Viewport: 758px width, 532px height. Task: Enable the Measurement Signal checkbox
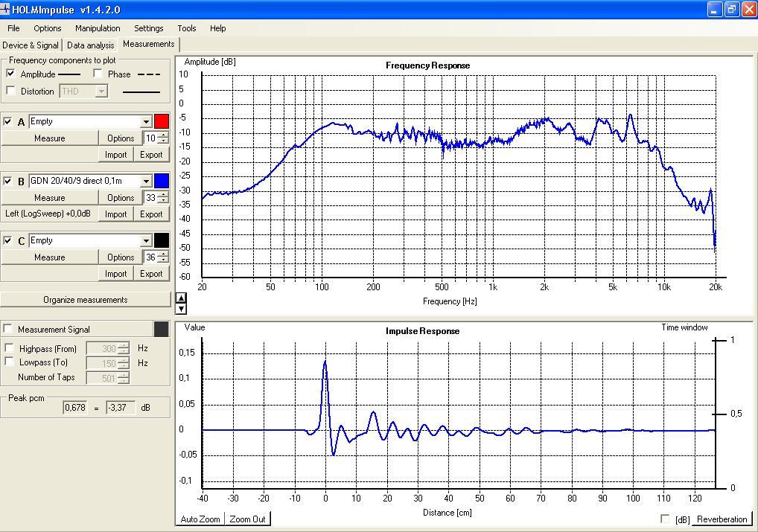tap(7, 329)
